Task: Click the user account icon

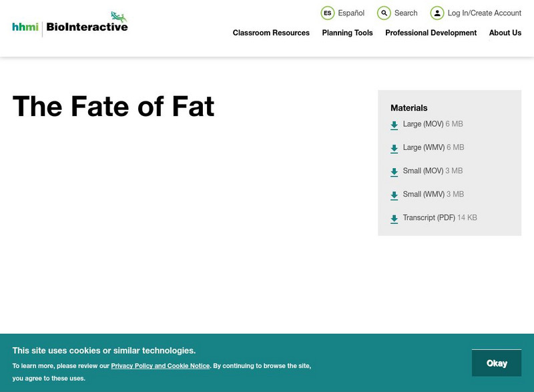Action: pos(437,13)
